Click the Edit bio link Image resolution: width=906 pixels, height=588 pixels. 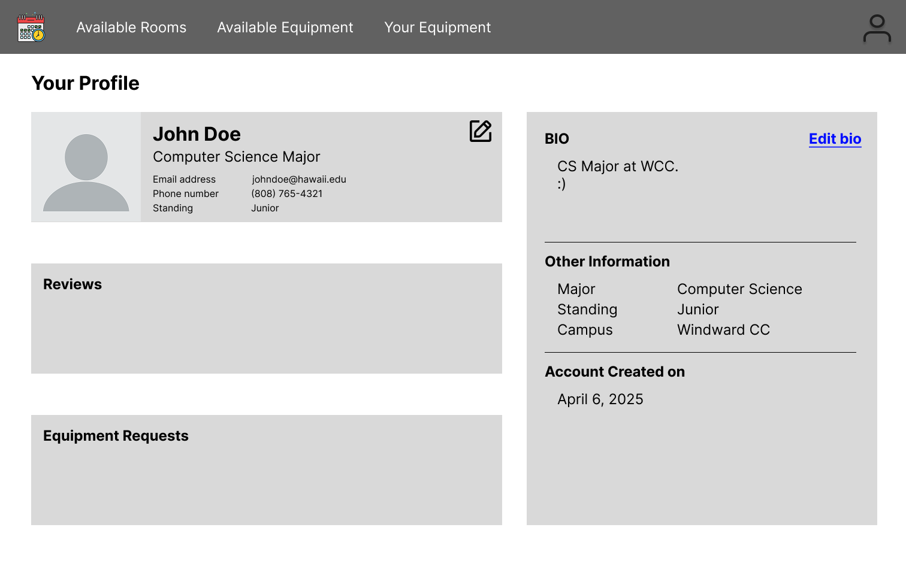(834, 139)
